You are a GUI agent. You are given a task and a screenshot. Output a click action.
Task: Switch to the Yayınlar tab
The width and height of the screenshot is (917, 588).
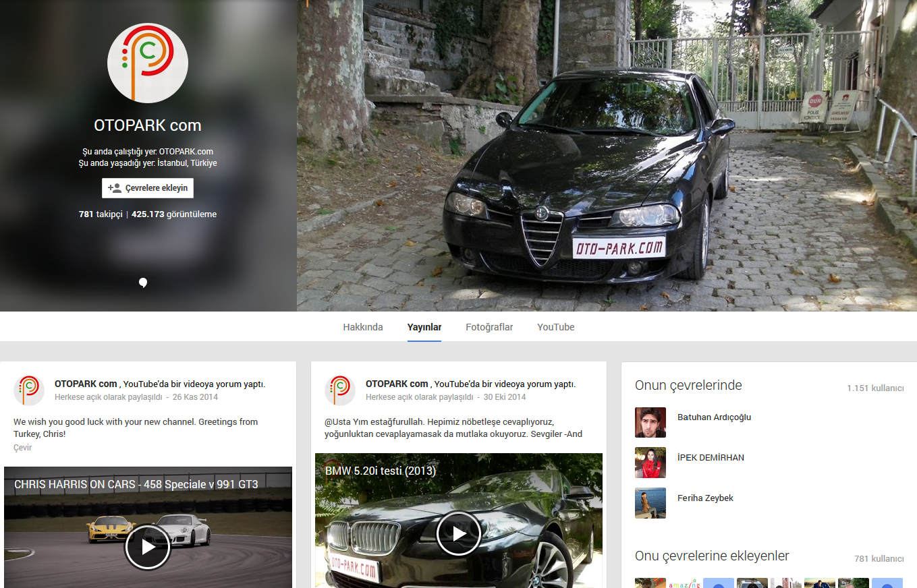pos(424,327)
